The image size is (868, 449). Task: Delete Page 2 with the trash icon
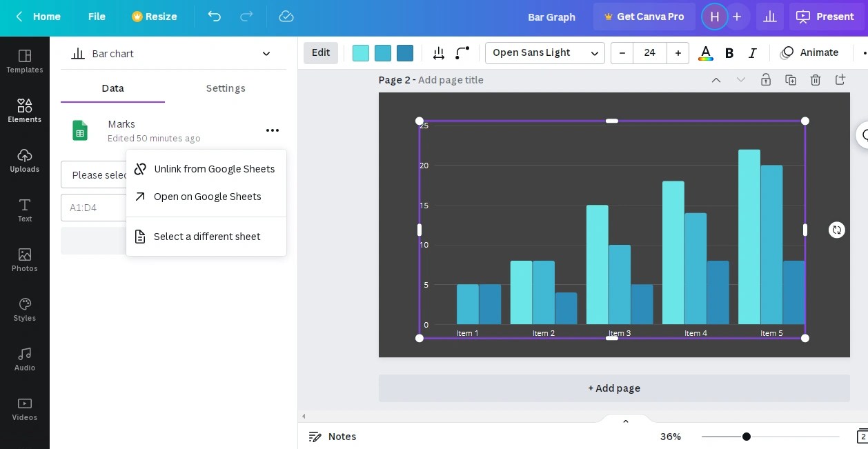pyautogui.click(x=816, y=79)
